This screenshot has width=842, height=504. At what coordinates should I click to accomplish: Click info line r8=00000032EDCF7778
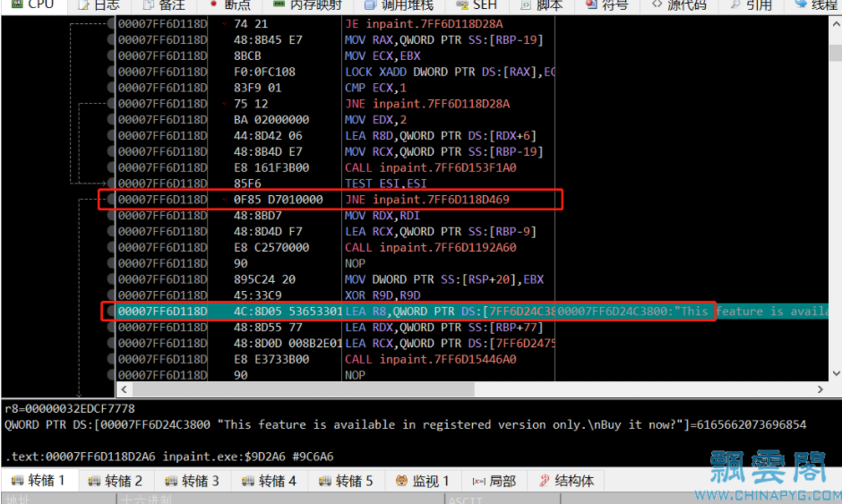(x=69, y=408)
